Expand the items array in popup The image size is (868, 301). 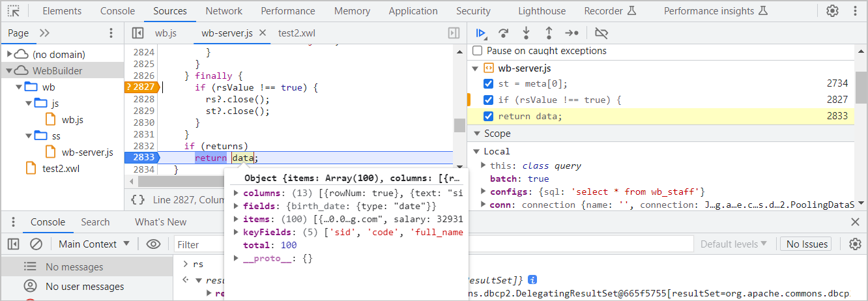coord(236,219)
